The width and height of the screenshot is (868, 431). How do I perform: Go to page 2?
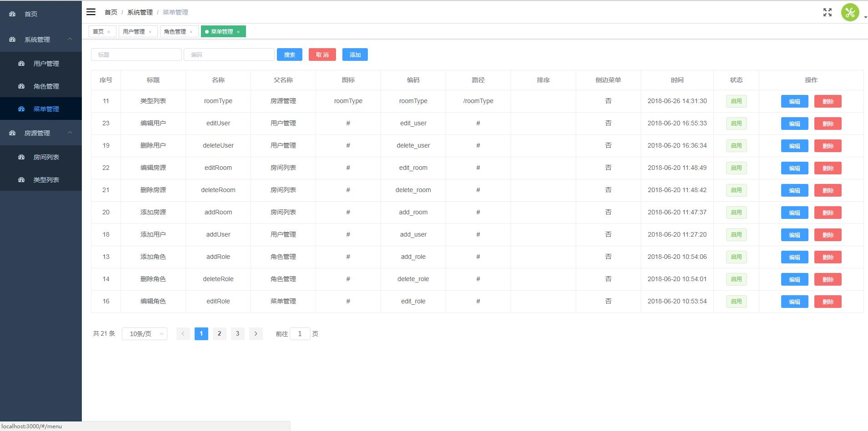(x=220, y=334)
